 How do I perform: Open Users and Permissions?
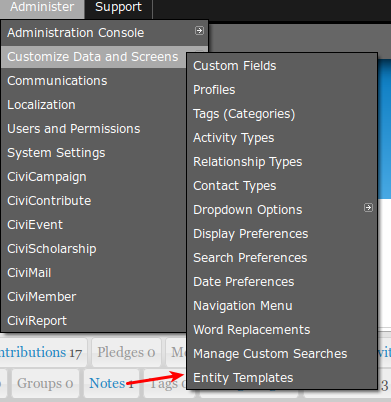93,129
